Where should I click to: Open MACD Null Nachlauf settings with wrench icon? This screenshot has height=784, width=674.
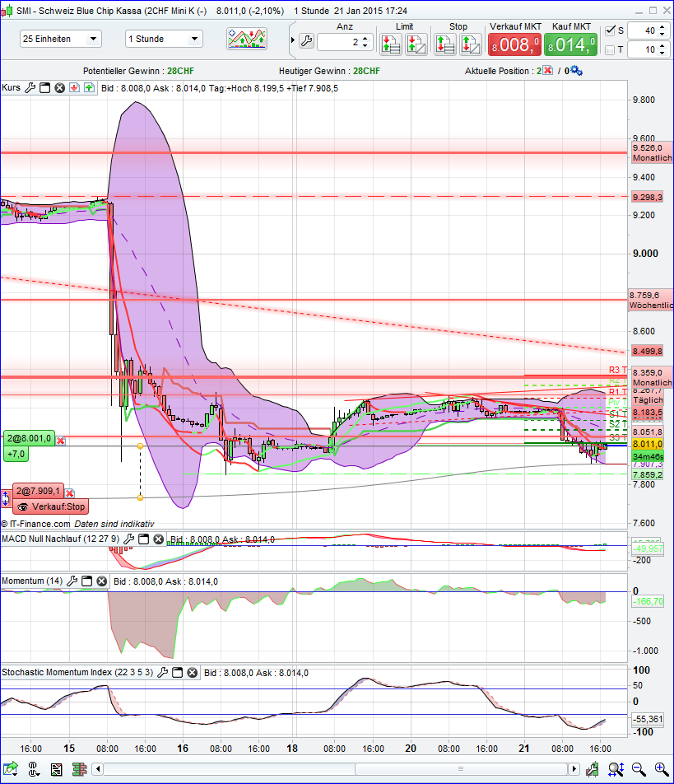tap(128, 539)
